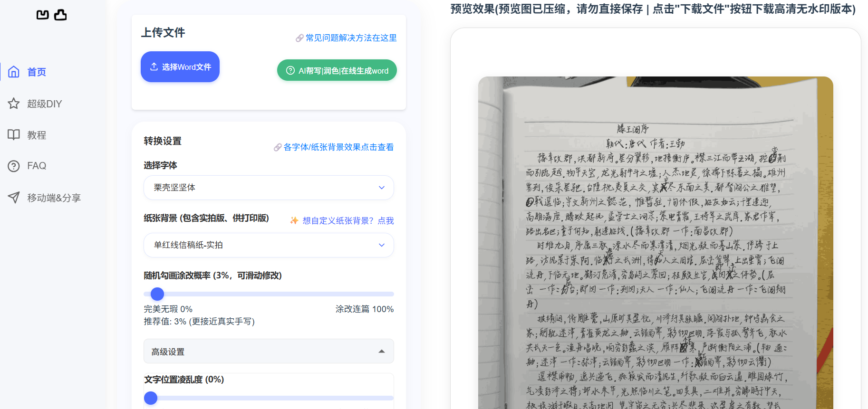Click chevron arrow of paper background dropdown
This screenshot has height=409, width=868.
pos(382,245)
